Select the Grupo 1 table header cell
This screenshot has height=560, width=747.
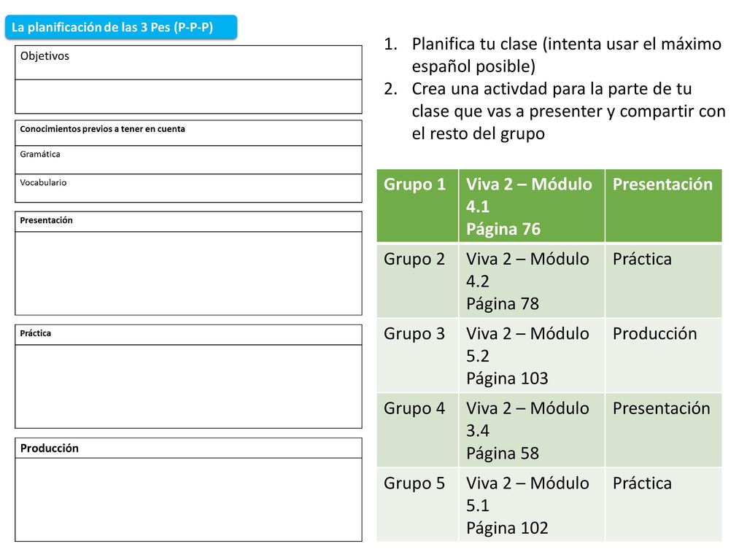tap(417, 206)
